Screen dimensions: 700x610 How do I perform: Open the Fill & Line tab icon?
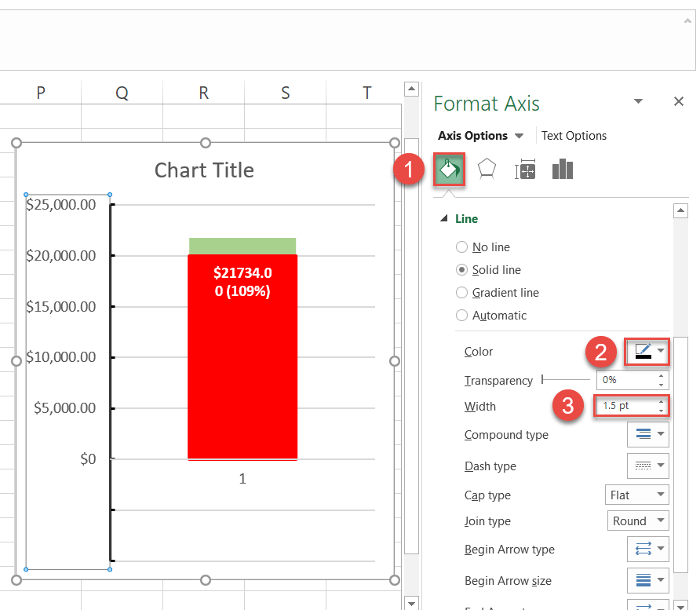pyautogui.click(x=449, y=170)
